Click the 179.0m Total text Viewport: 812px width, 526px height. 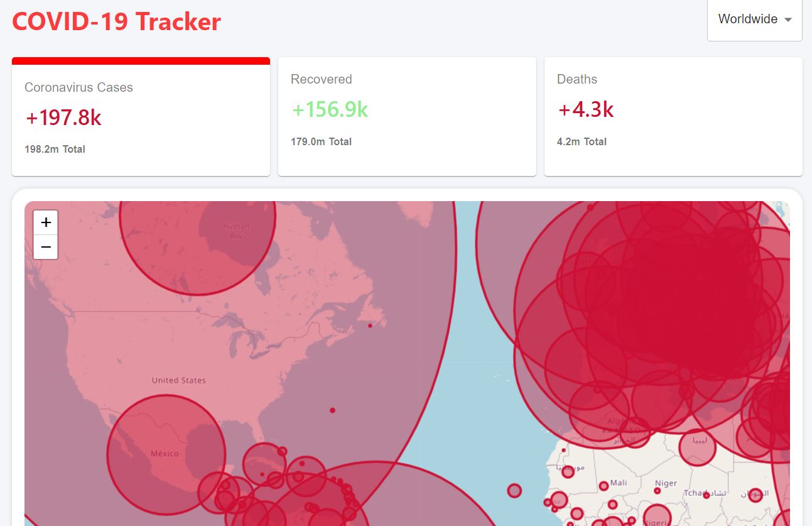pos(321,142)
